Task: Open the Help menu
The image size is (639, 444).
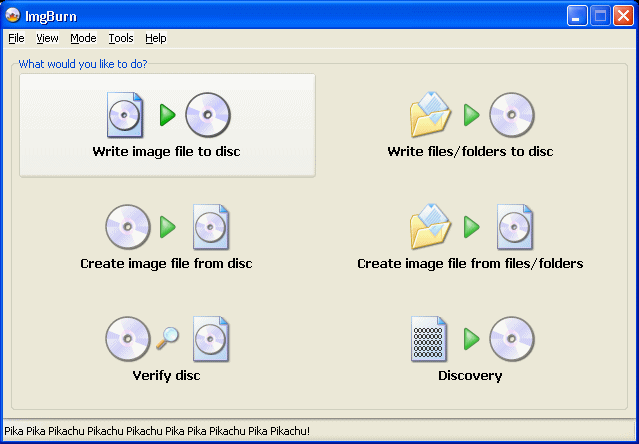Action: coord(156,38)
